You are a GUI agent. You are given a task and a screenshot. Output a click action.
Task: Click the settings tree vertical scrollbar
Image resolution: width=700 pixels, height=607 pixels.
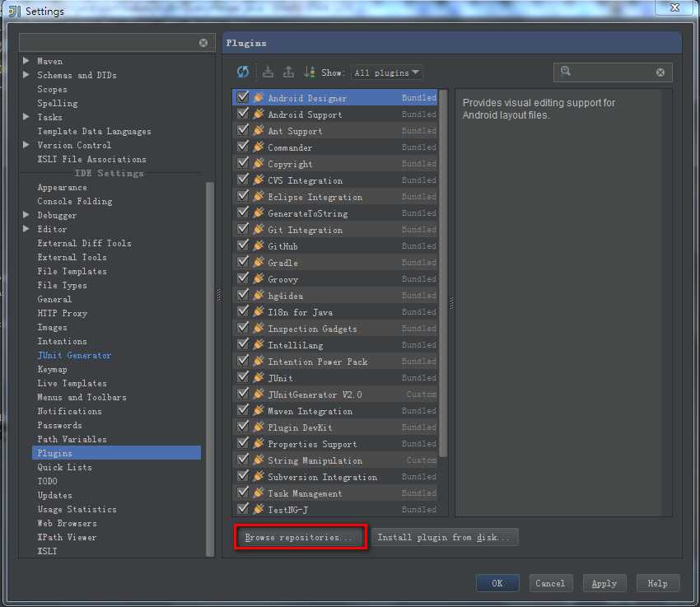[x=210, y=369]
